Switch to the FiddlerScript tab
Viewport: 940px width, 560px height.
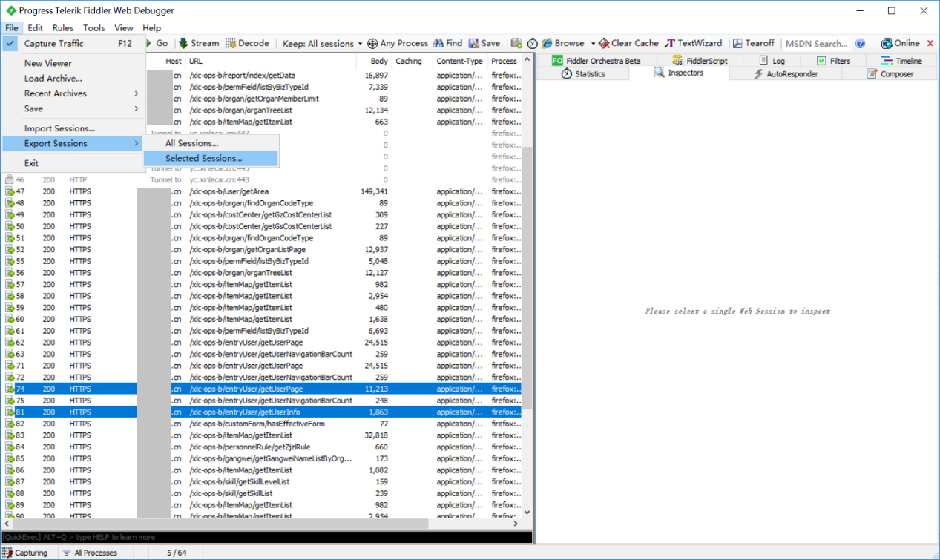700,61
